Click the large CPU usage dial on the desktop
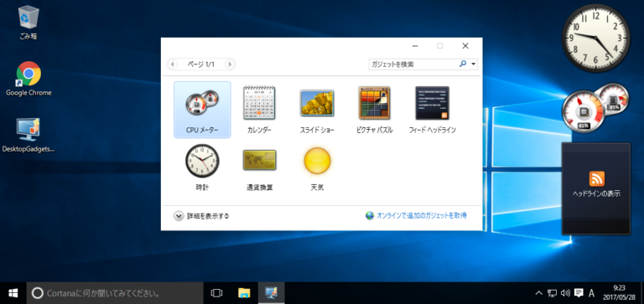 click(x=584, y=111)
